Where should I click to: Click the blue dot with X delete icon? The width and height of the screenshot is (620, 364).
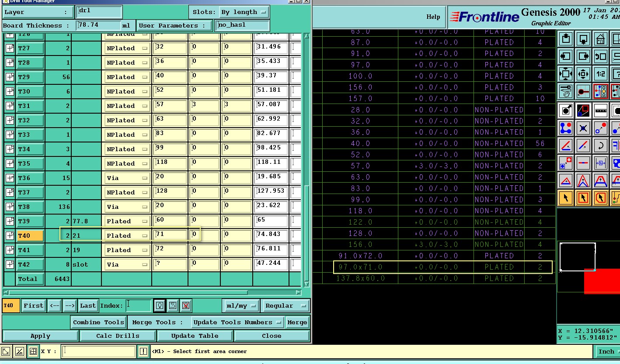583,128
